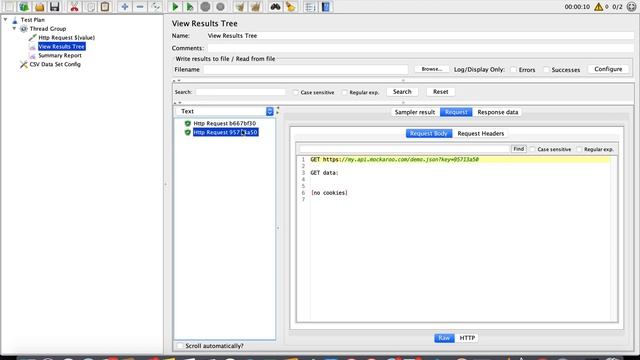Click green shield beside Http Request b667bf30
This screenshot has height=360, width=640.
188,123
